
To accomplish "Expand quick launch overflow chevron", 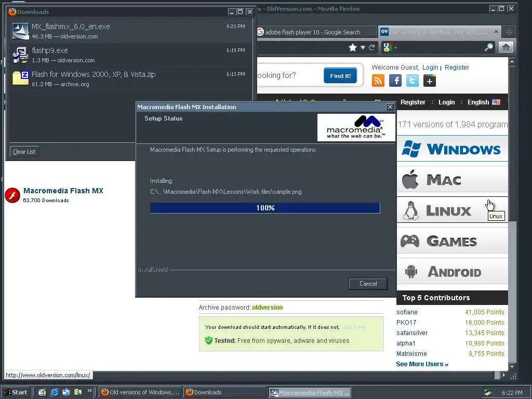I will coord(89,391).
